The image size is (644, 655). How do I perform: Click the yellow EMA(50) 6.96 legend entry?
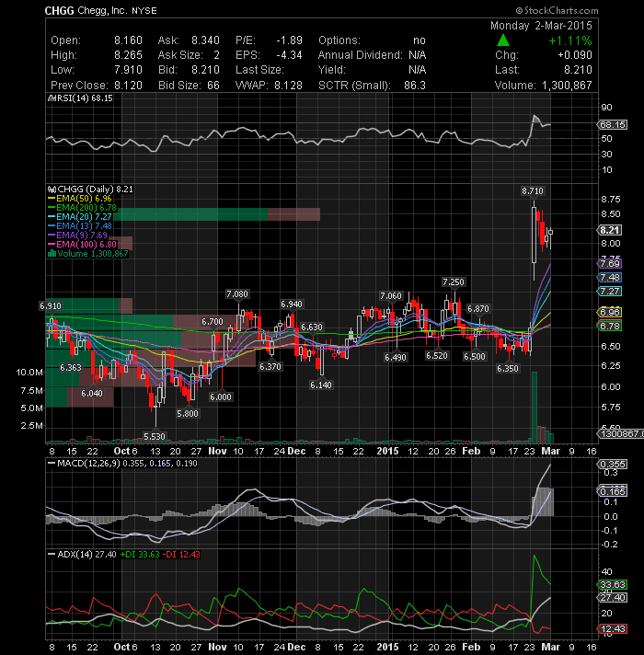pos(80,199)
